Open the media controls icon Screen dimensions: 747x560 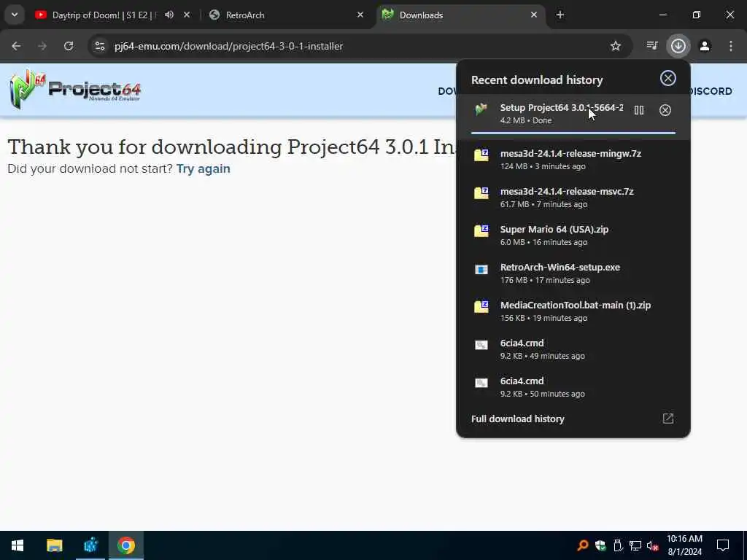652,46
